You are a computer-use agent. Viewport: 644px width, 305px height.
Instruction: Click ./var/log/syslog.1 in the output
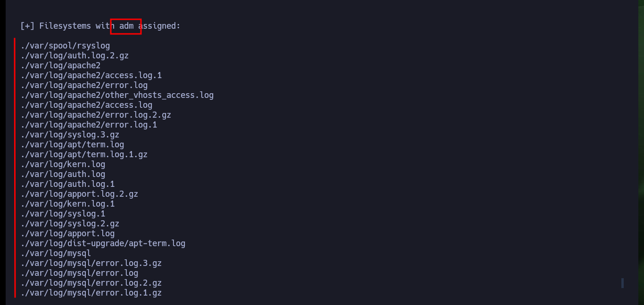point(63,214)
